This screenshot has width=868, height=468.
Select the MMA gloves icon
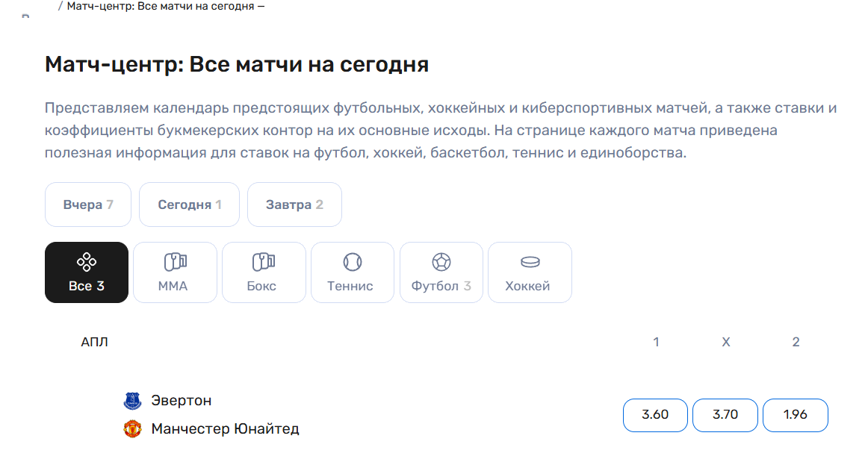(175, 260)
